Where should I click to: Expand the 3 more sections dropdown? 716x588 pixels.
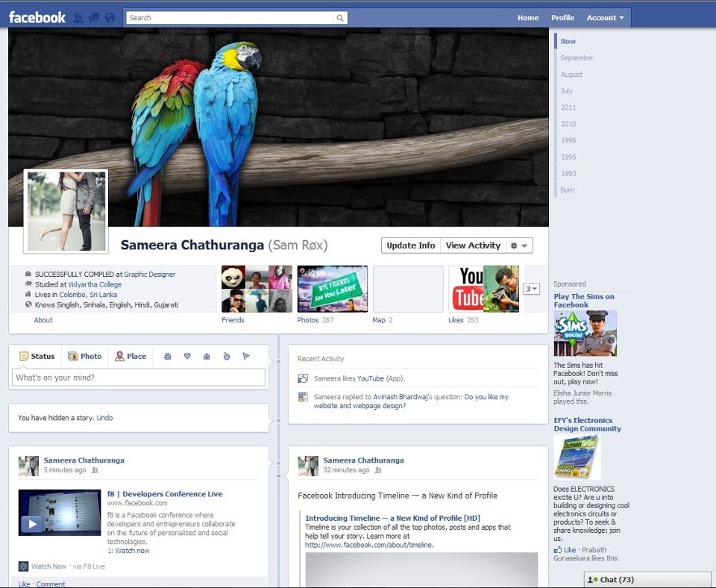[532, 290]
